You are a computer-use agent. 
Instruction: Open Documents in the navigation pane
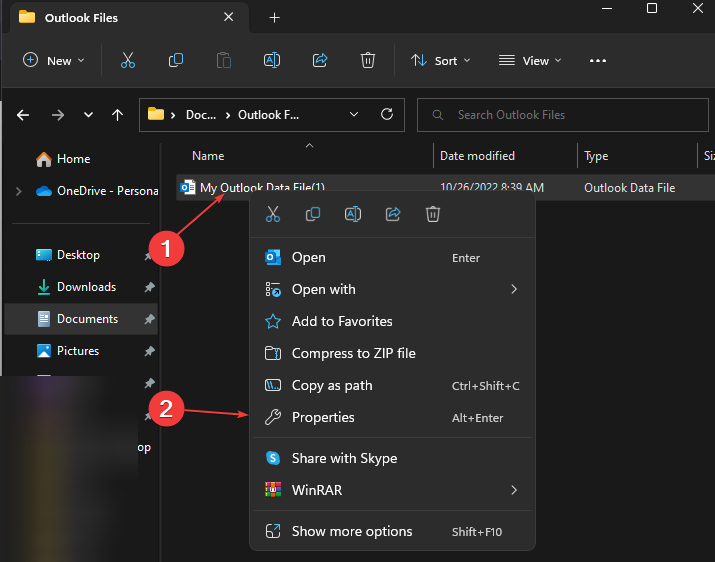(x=81, y=319)
